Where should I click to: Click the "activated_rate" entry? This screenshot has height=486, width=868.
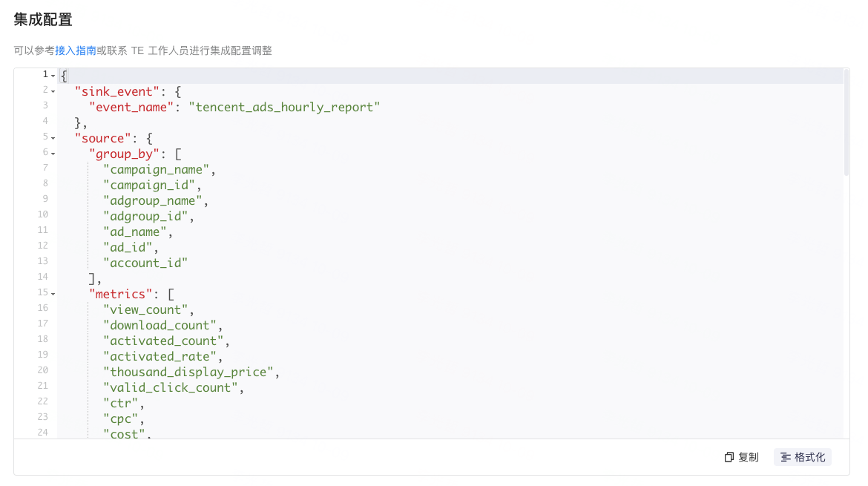[x=160, y=356]
